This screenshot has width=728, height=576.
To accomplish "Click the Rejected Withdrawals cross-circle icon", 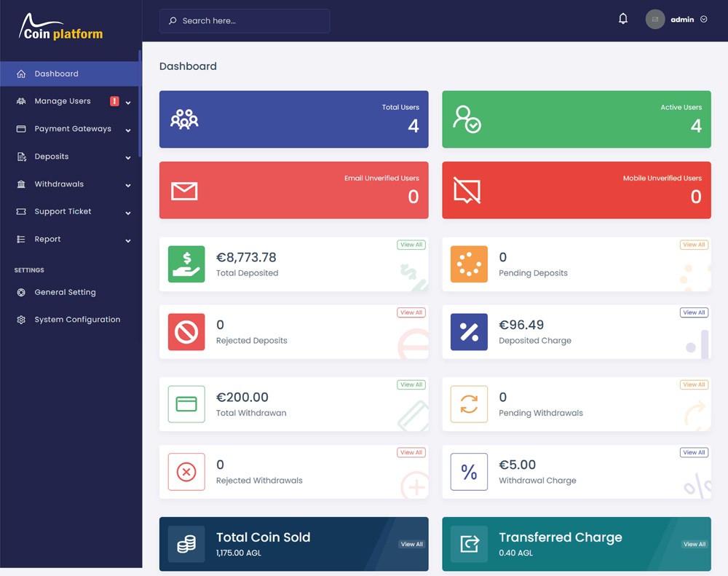I will (x=186, y=472).
